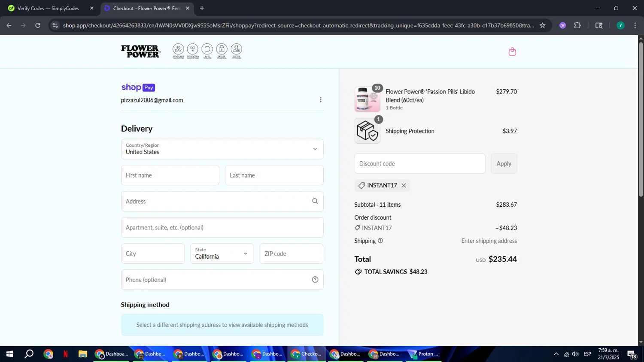Click the Apartment, suite field

(x=222, y=227)
